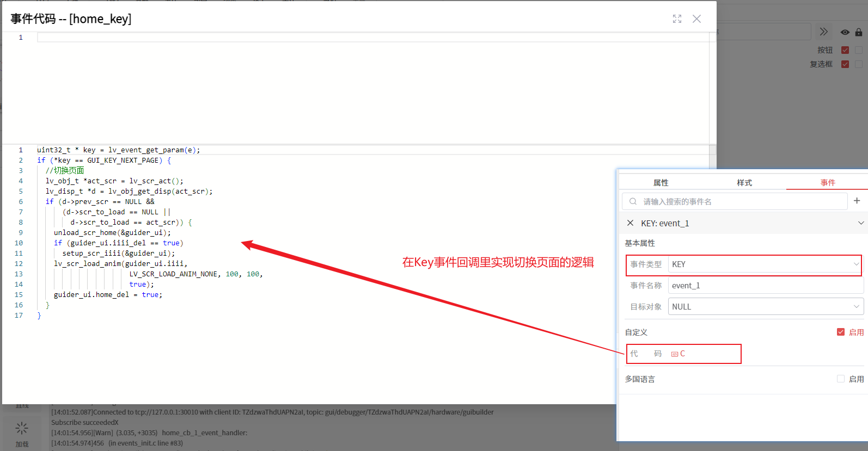Focus the 请输入搜索的事件名 search box
Image resolution: width=868 pixels, height=451 pixels.
coord(735,201)
